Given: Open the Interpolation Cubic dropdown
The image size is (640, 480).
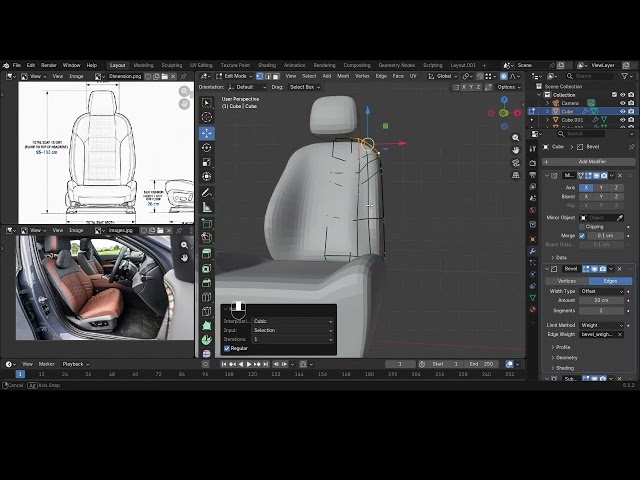Looking at the screenshot, I should click(293, 321).
